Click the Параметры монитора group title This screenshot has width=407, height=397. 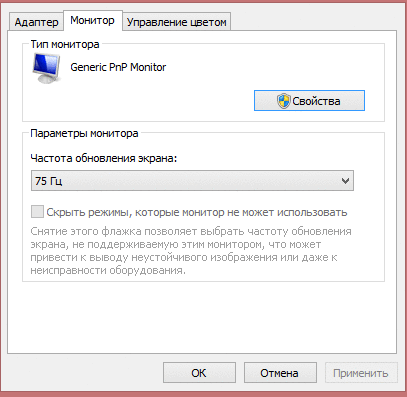[84, 133]
